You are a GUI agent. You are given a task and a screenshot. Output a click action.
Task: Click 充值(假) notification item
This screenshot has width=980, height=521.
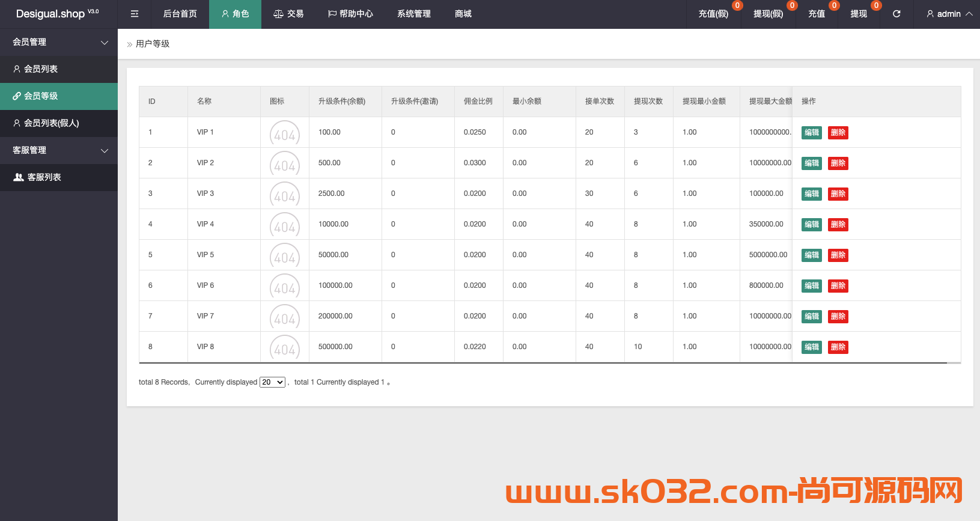713,14
